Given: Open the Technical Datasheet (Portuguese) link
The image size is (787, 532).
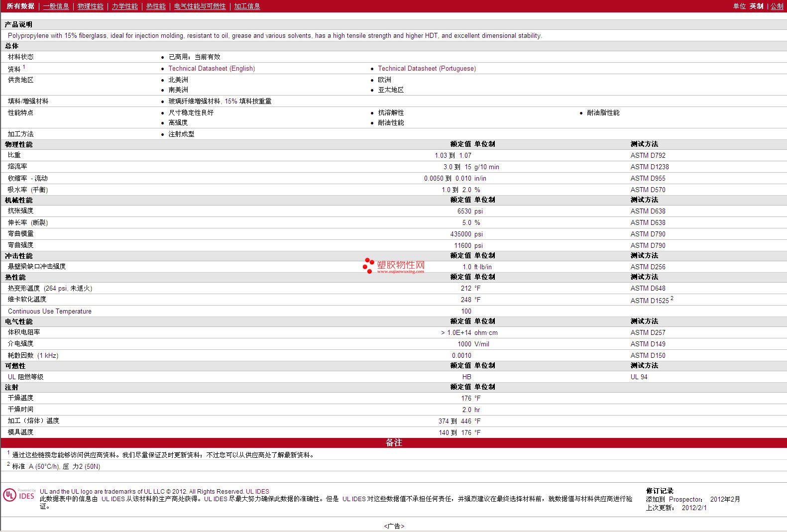Looking at the screenshot, I should (x=427, y=69).
